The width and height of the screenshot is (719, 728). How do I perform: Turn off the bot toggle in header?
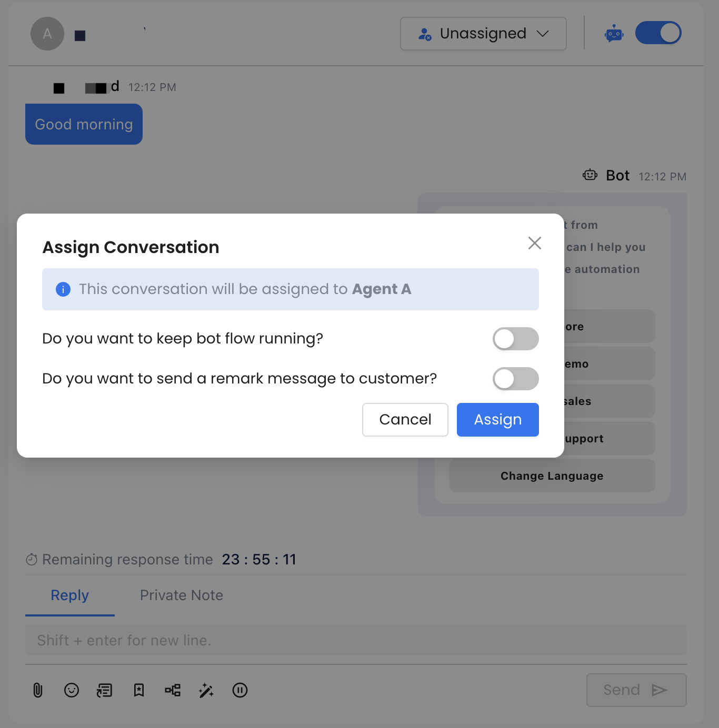click(658, 33)
